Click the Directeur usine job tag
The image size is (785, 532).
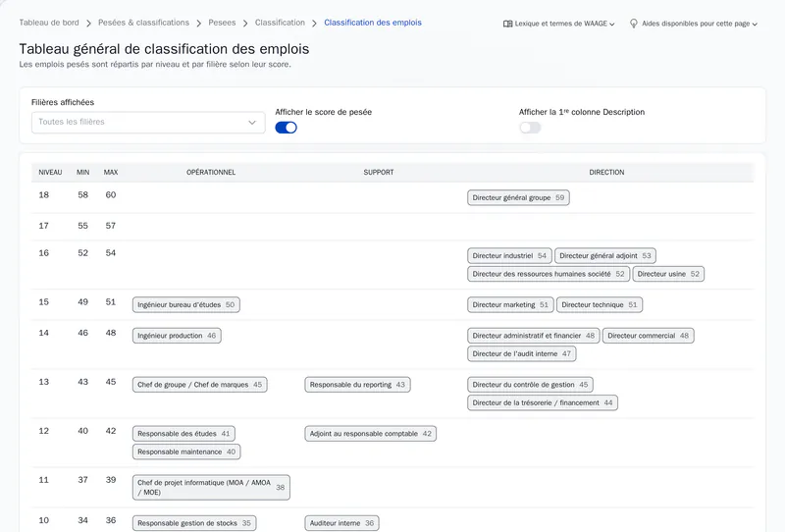668,274
